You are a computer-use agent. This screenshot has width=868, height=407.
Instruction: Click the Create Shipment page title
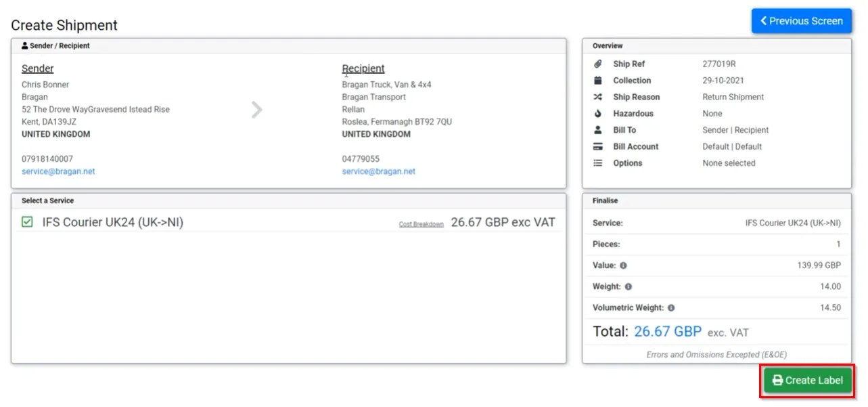pos(64,25)
